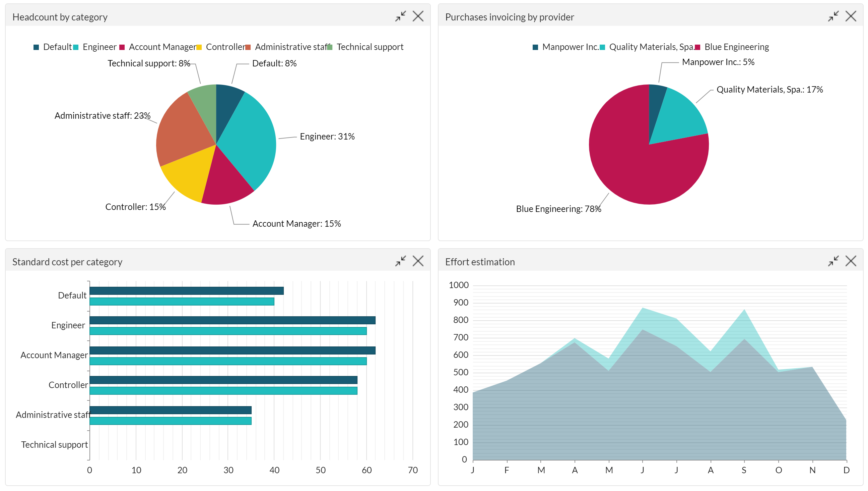This screenshot has width=868, height=491.
Task: Click the Controller legend yellow swatch
Action: 199,47
